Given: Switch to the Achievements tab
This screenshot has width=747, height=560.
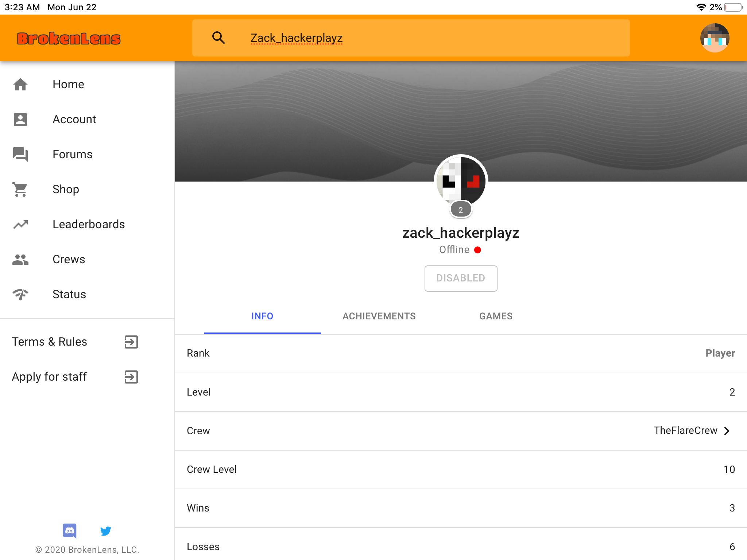Looking at the screenshot, I should click(379, 316).
